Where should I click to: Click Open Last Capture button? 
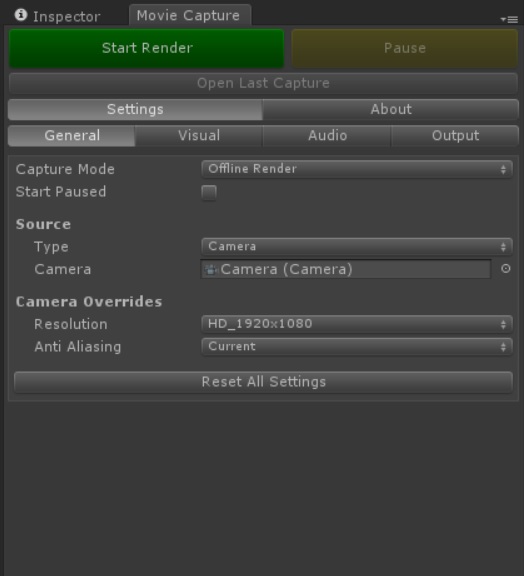pos(263,83)
